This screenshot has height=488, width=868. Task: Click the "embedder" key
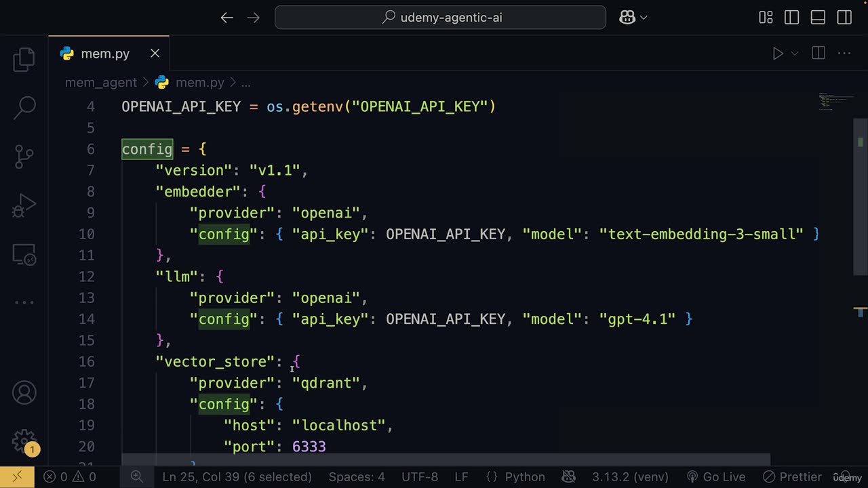pyautogui.click(x=198, y=192)
